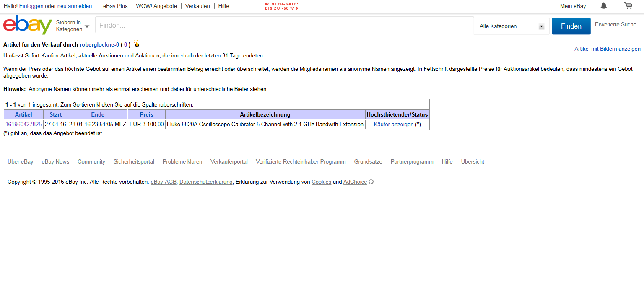Viewport: 644px width, 281px height.
Task: Select the start date 27.01.16
Action: click(55, 125)
